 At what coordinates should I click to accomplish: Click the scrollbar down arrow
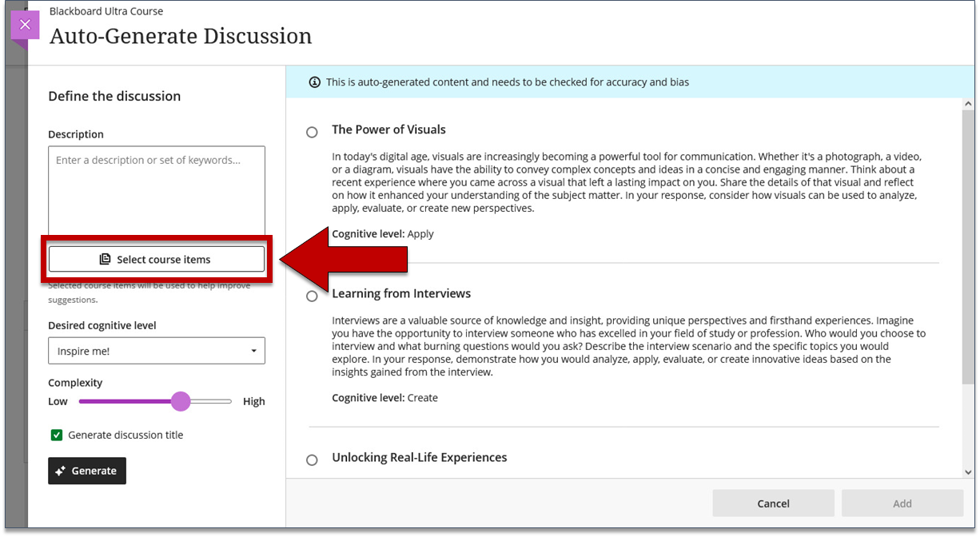[x=968, y=472]
